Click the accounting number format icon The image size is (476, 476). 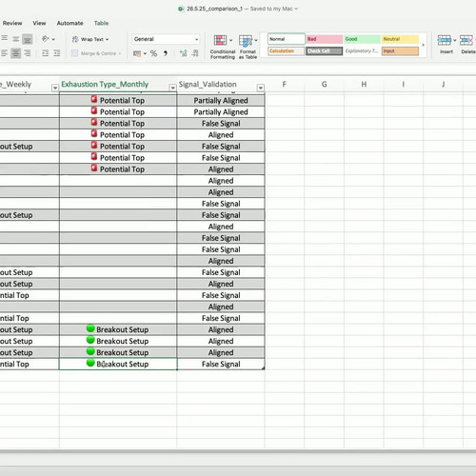pyautogui.click(x=137, y=53)
